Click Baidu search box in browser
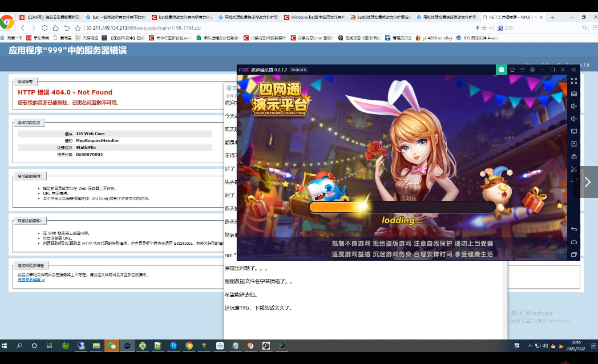 [542, 28]
